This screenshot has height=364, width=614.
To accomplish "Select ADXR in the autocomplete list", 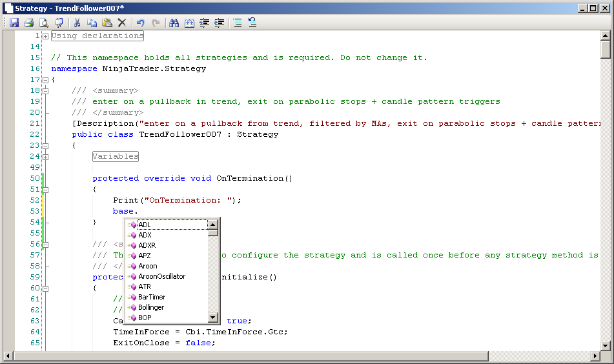I will click(167, 245).
